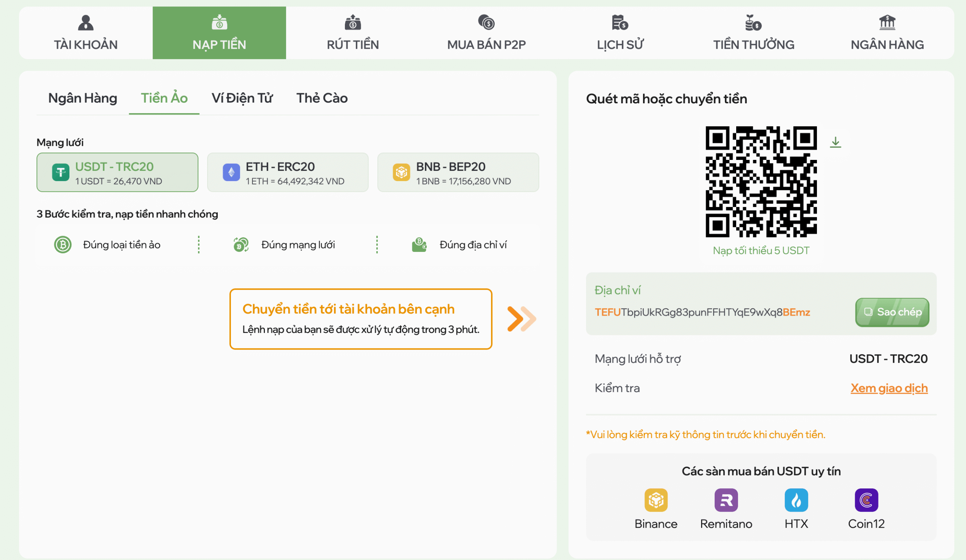Click 'Chuyển tiền tới tài khoản bên cạnh' notice
966x560 pixels.
348,309
